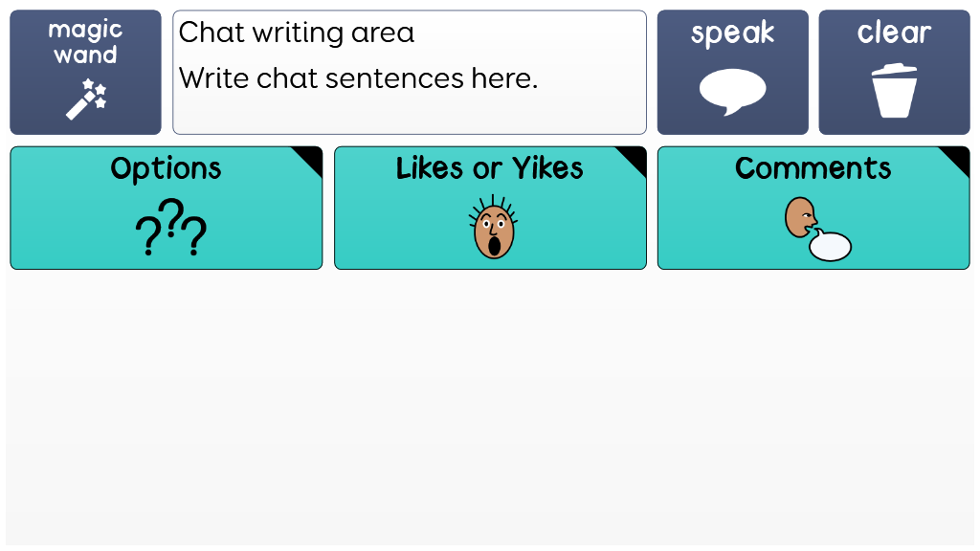This screenshot has height=551, width=980.
Task: Click the black folder corner on Comments
Action: coord(958,157)
